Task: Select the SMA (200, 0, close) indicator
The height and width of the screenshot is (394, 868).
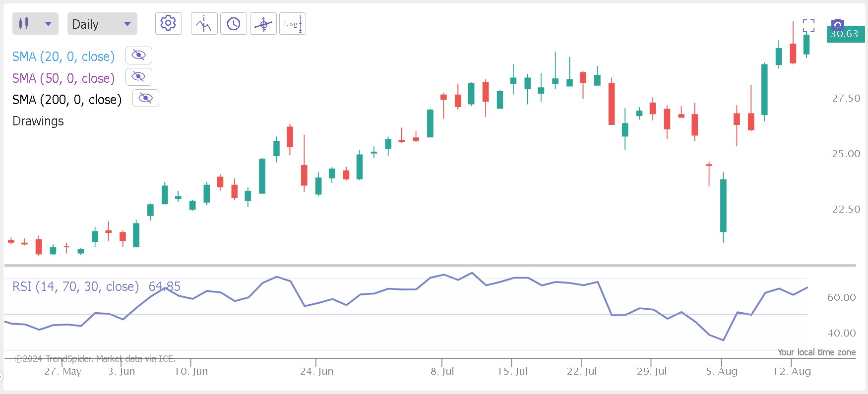Action: tap(67, 100)
